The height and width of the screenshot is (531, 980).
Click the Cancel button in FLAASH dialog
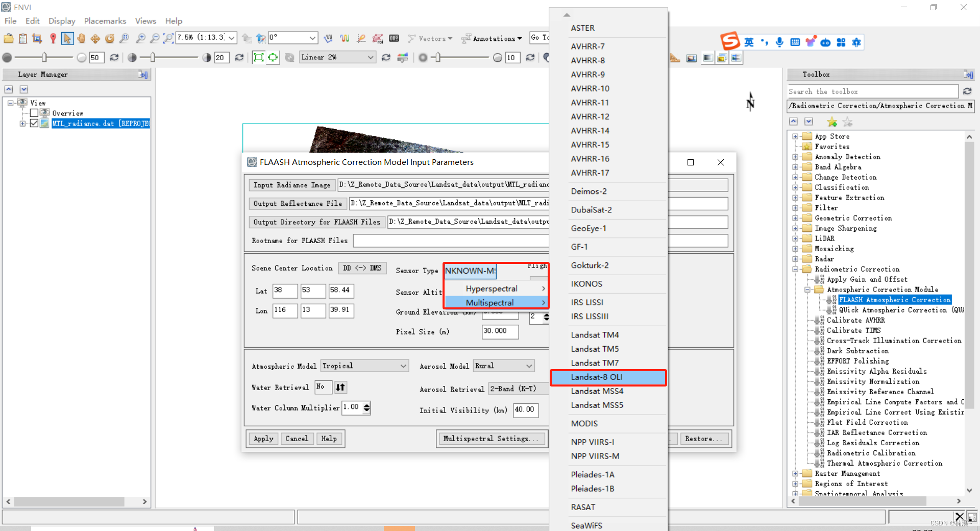[x=297, y=439]
